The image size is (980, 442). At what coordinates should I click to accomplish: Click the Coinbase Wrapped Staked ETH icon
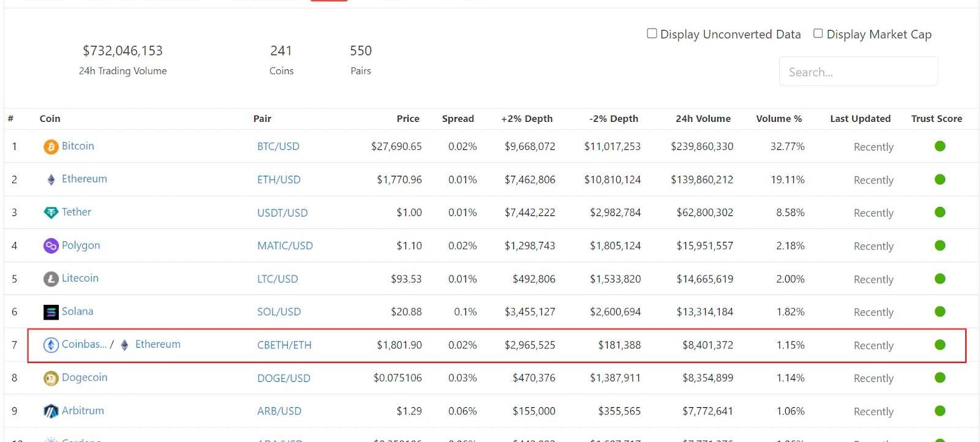pyautogui.click(x=51, y=345)
